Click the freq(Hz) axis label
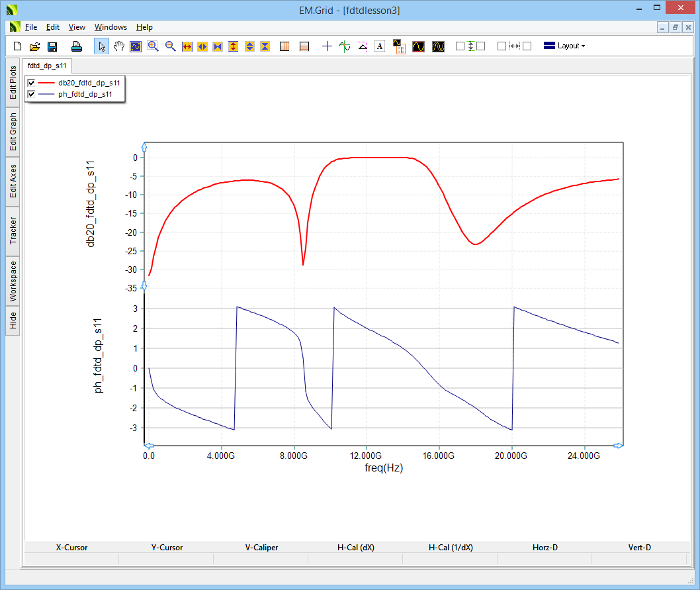Image resolution: width=700 pixels, height=590 pixels. [384, 467]
